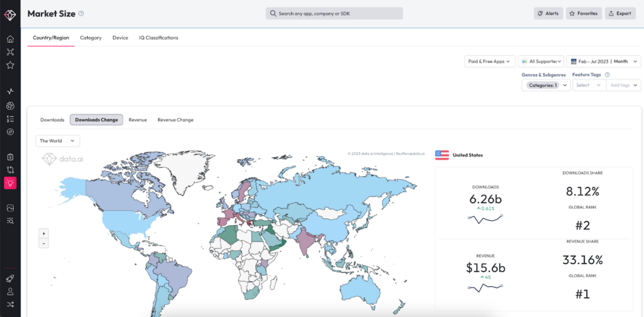Click the calendar icon in date range
The image size is (644, 317).
574,61
